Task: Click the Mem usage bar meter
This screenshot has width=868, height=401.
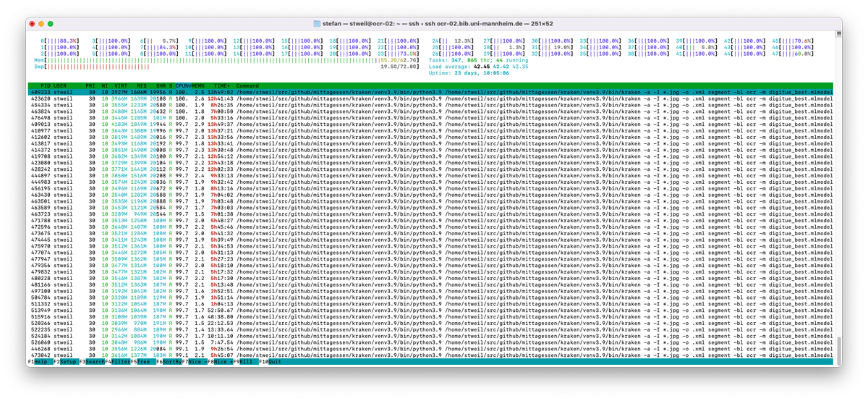Action: pos(229,60)
